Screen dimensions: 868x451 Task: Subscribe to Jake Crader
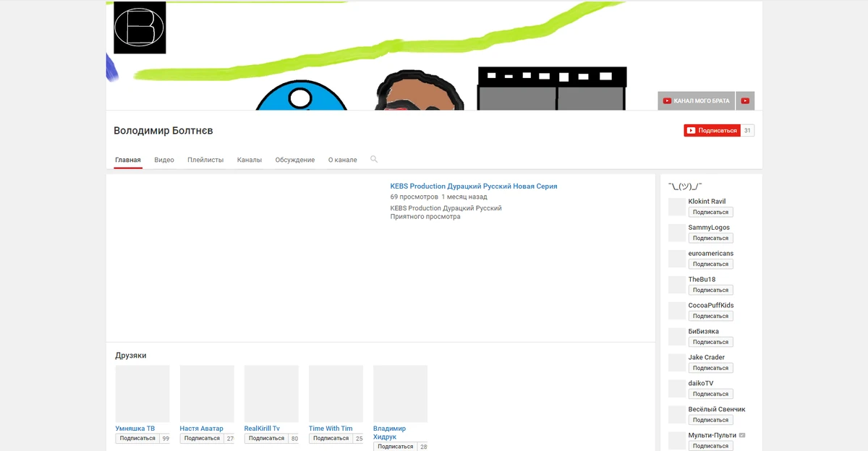710,367
